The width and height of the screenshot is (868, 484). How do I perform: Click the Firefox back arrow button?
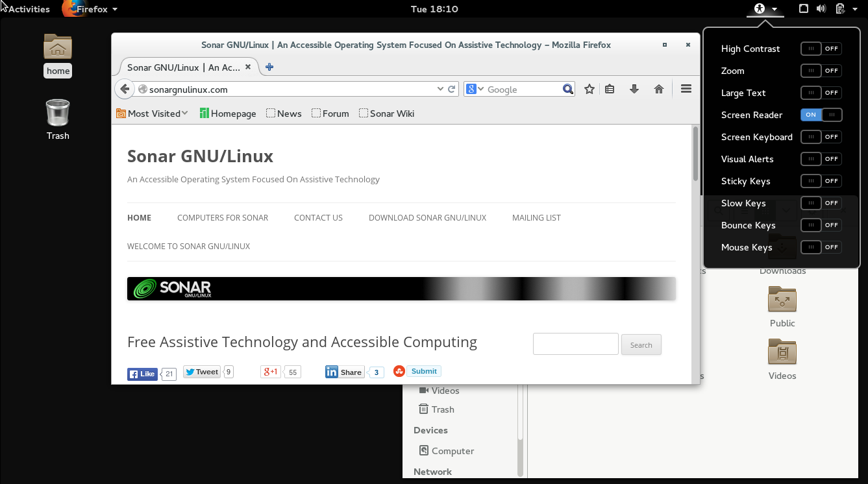pos(125,90)
